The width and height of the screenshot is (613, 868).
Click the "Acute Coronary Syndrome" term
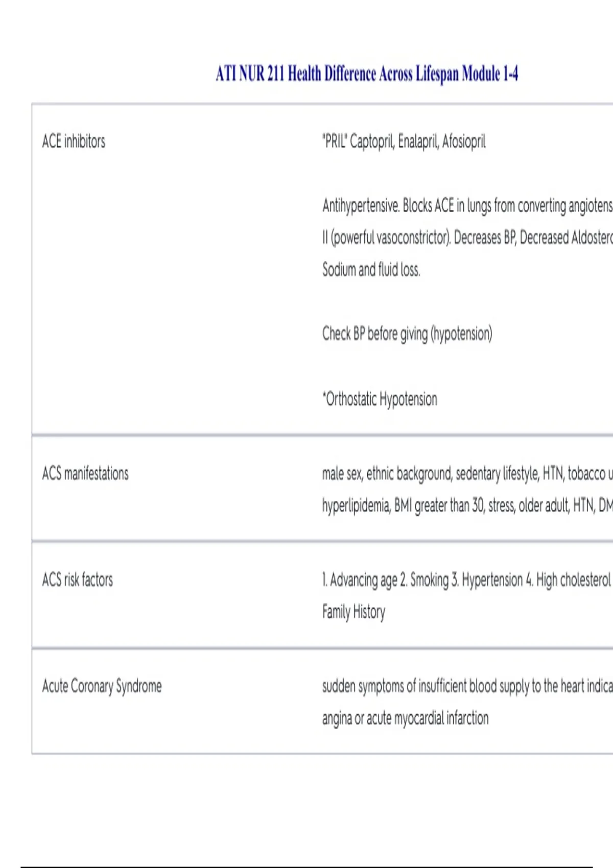pyautogui.click(x=102, y=686)
